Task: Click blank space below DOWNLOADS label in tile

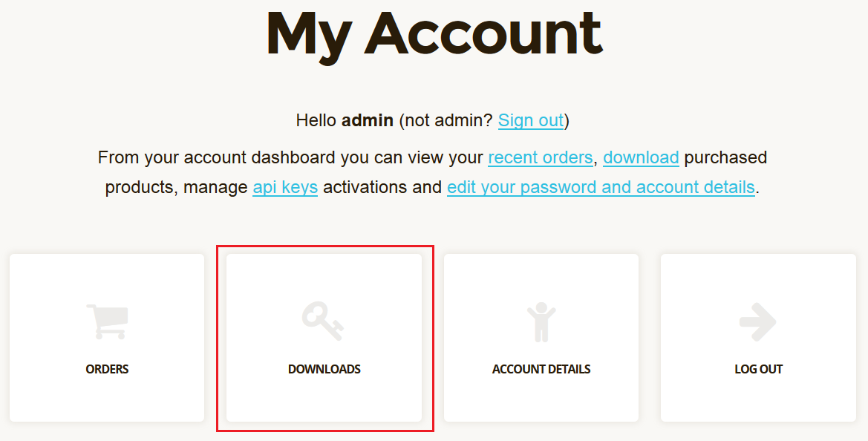Action: (324, 399)
